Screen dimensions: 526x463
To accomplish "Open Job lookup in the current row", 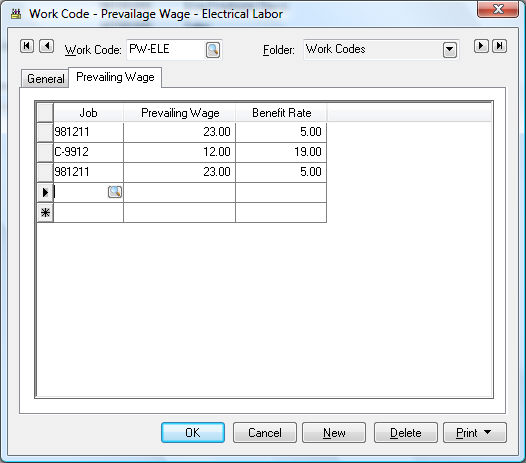I will click(x=115, y=192).
